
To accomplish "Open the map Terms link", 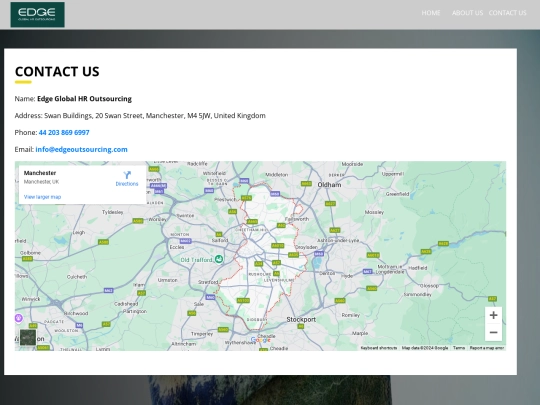I will (459, 348).
